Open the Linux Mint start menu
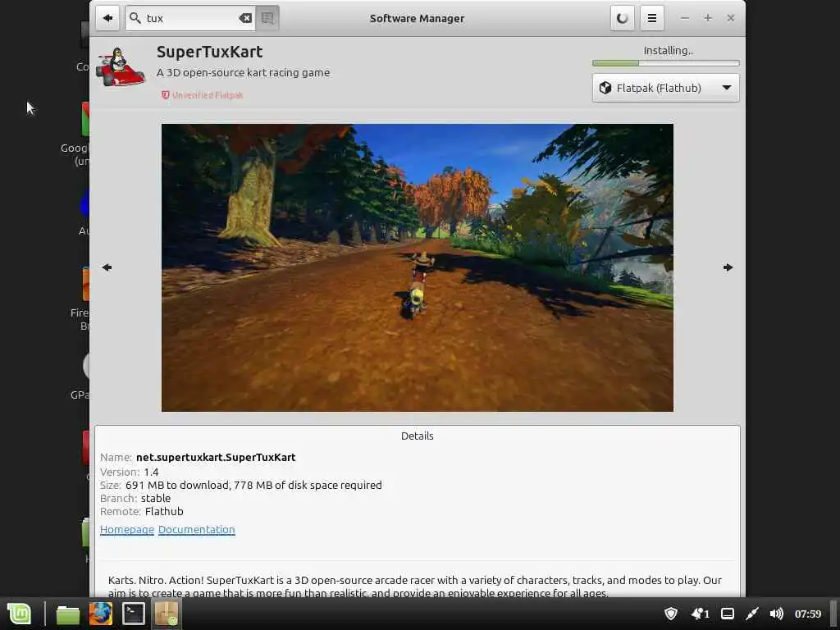Viewport: 840px width, 630px height. click(19, 614)
